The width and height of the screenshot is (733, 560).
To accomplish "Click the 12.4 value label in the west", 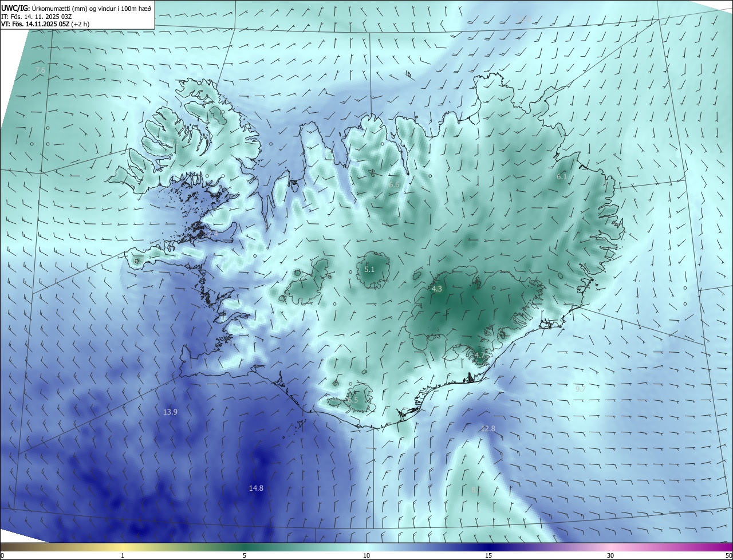I will click(211, 234).
